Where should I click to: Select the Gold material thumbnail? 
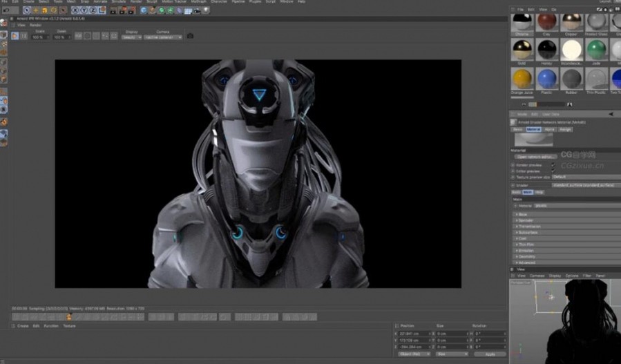pos(522,50)
